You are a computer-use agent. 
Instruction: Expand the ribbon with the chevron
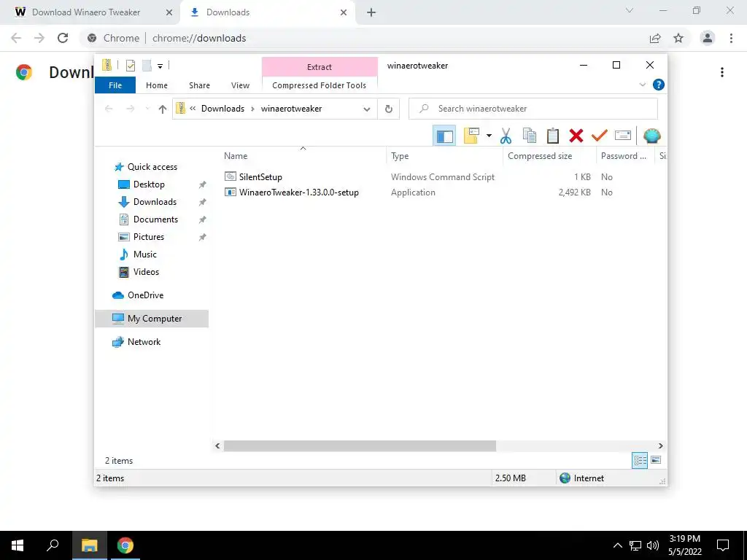(642, 85)
